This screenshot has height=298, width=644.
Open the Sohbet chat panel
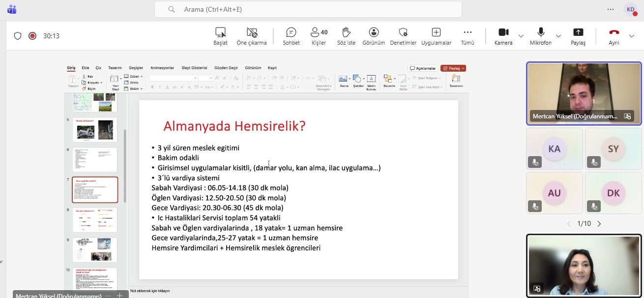(x=291, y=36)
